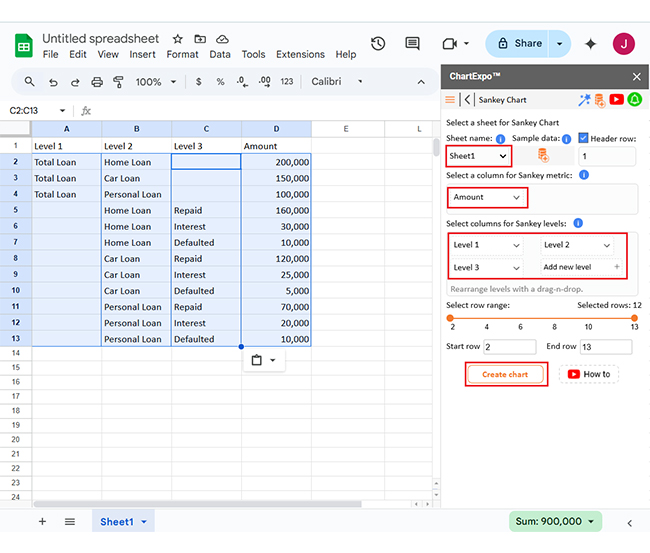Viewport: 650px width, 553px height.
Task: Click the End row input field
Action: click(x=606, y=347)
